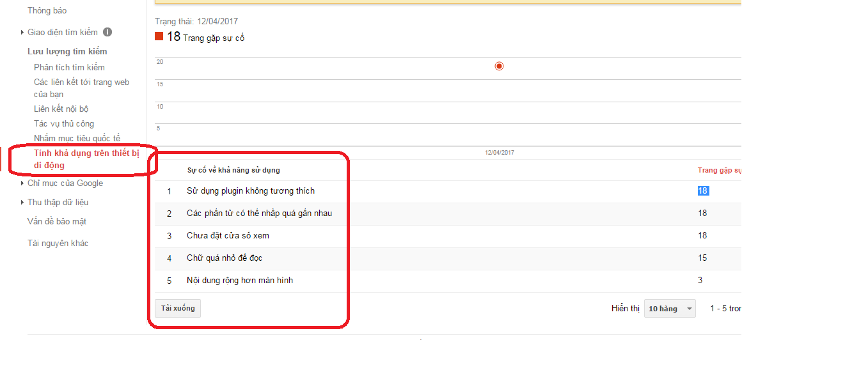The image size is (868, 372).
Task: Open Thông báo in the sidebar
Action: (x=47, y=11)
